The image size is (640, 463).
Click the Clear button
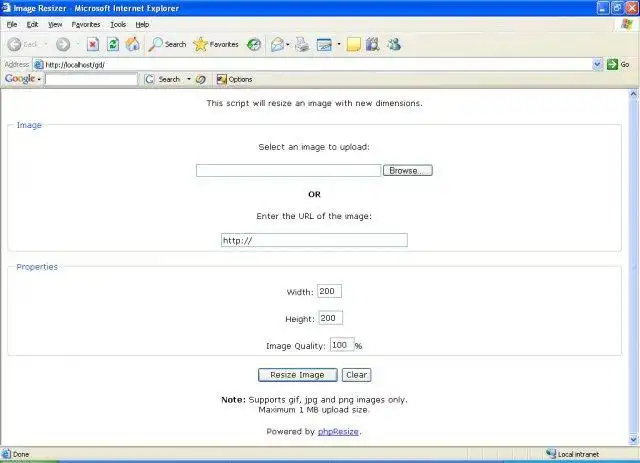(356, 375)
